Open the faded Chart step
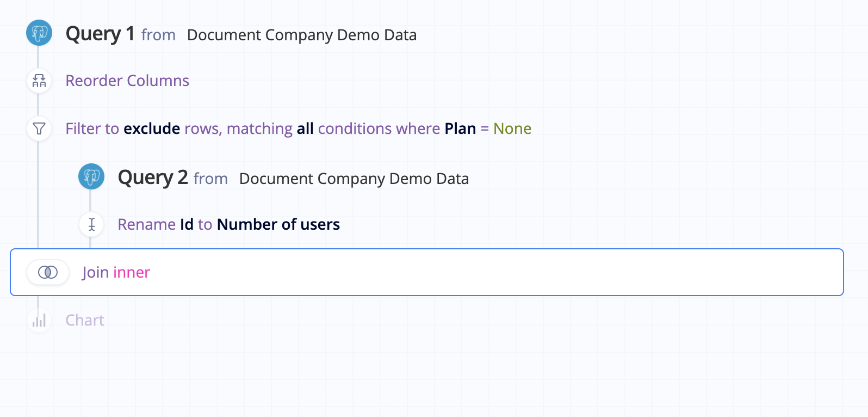The image size is (868, 417). (85, 320)
